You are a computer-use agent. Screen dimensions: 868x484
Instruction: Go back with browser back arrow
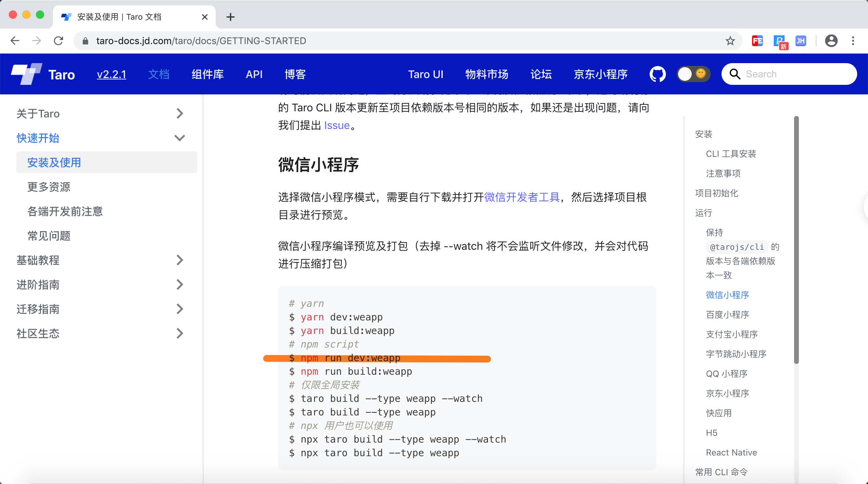tap(15, 41)
